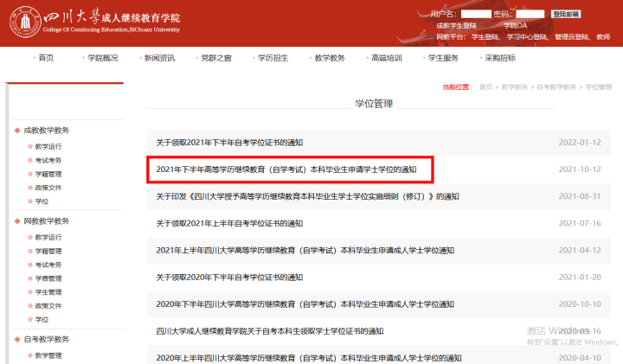Open the 教师 link in header

point(603,37)
